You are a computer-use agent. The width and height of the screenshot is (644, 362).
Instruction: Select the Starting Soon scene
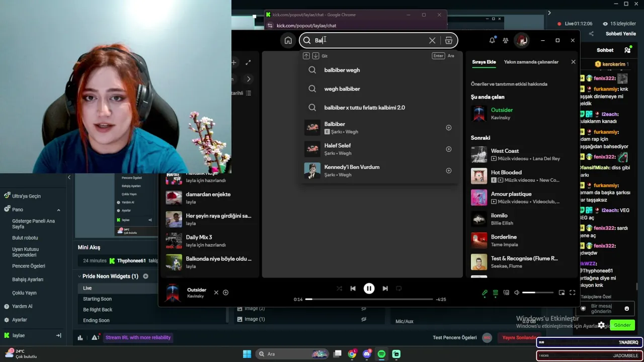click(97, 299)
